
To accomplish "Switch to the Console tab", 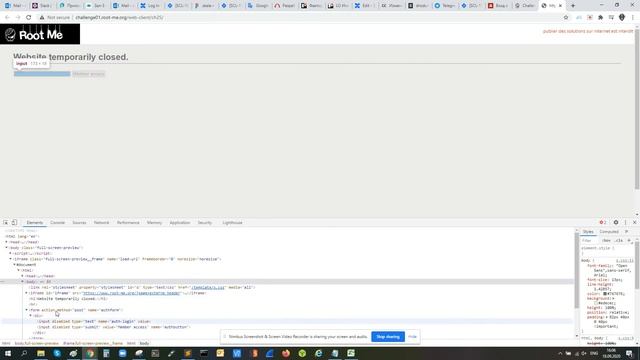I will (58, 222).
